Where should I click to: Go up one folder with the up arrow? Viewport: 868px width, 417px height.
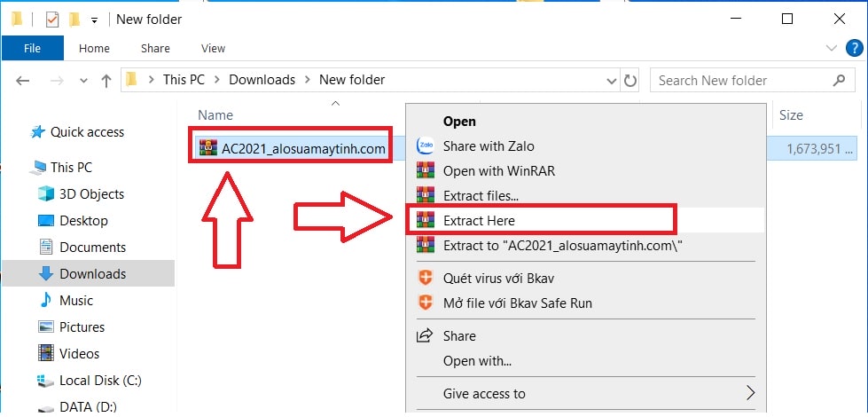click(x=106, y=81)
